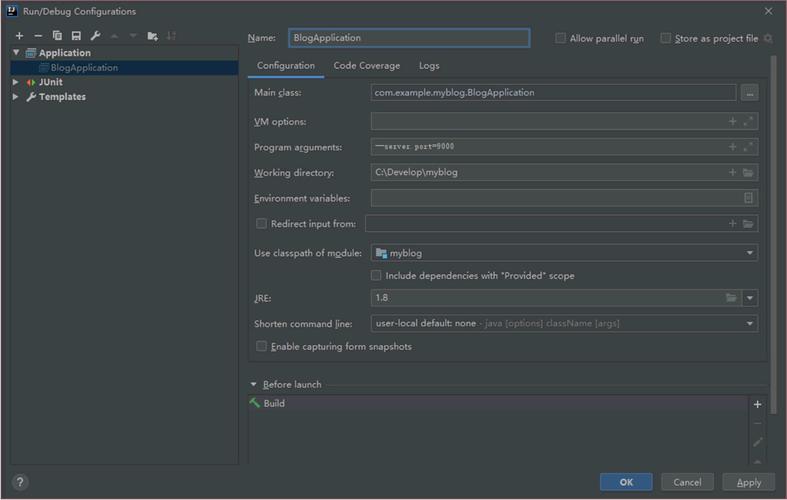Check Enable capturing form snapshots
This screenshot has height=500, width=787.
tap(261, 346)
